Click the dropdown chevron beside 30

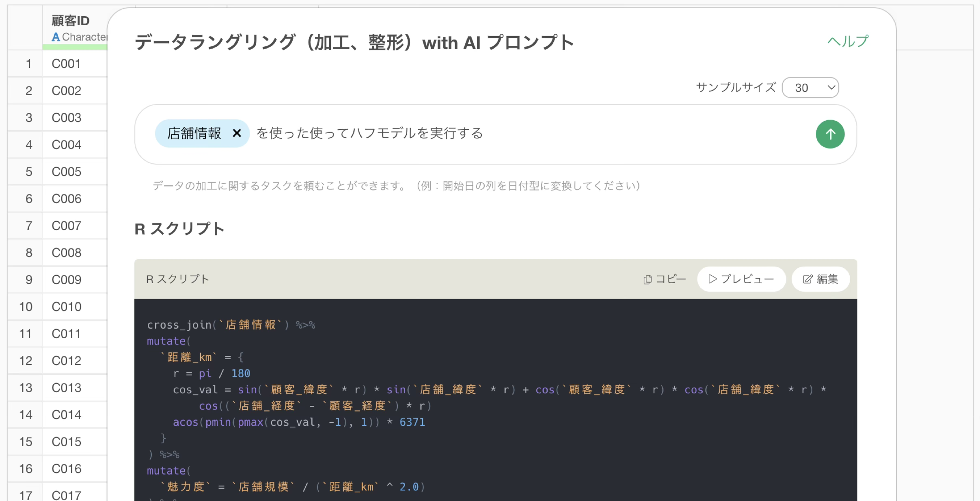pos(831,88)
